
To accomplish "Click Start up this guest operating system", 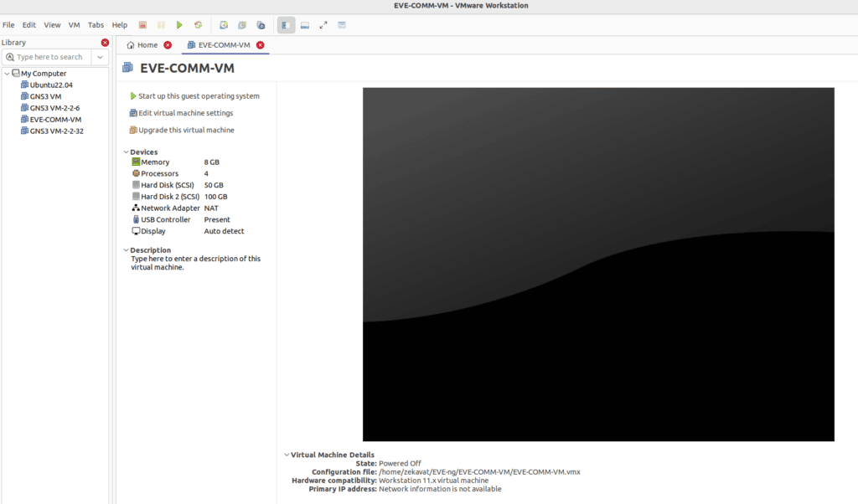I will tap(199, 96).
